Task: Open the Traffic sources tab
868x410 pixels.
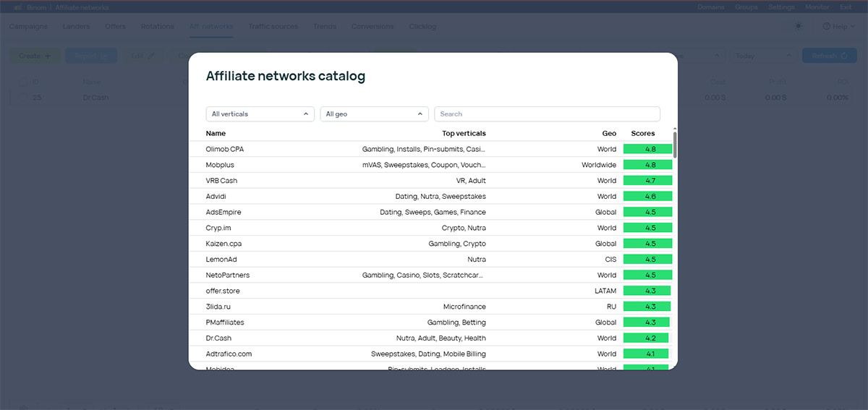Action: (x=273, y=27)
